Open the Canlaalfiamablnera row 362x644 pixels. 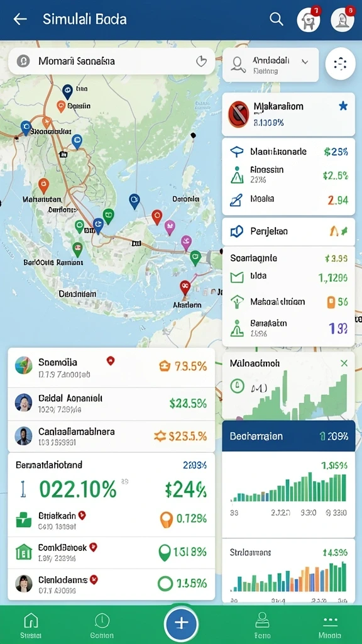click(x=111, y=436)
